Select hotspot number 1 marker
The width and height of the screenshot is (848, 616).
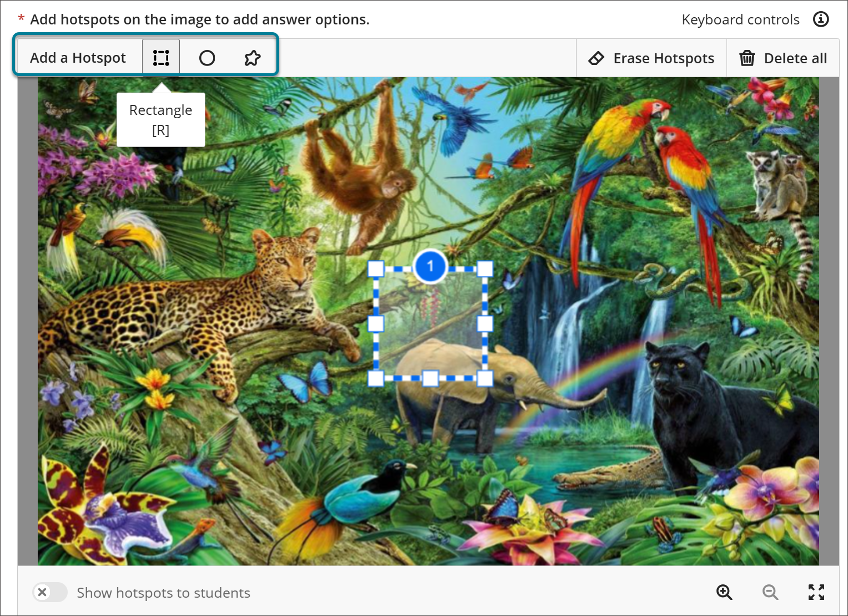431,266
